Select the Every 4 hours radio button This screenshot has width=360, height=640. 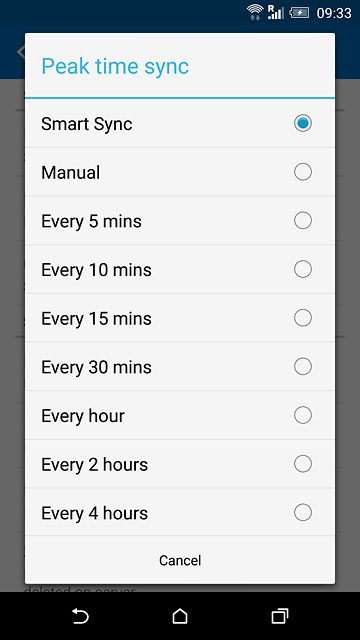(303, 513)
